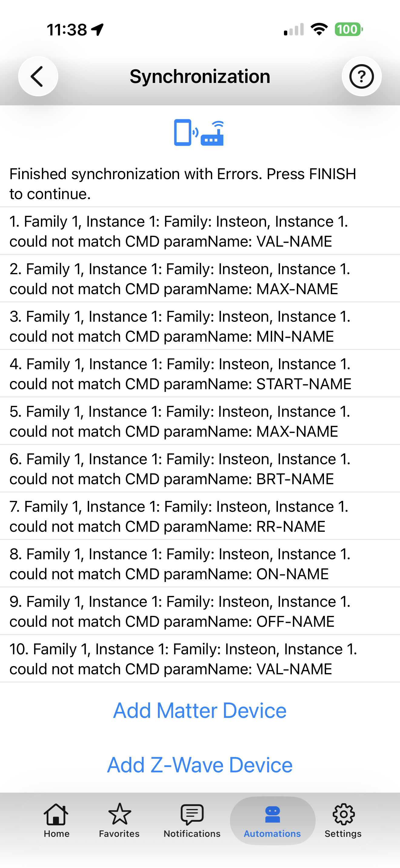Open the help question mark icon
The image size is (400, 868).
pyautogui.click(x=362, y=77)
